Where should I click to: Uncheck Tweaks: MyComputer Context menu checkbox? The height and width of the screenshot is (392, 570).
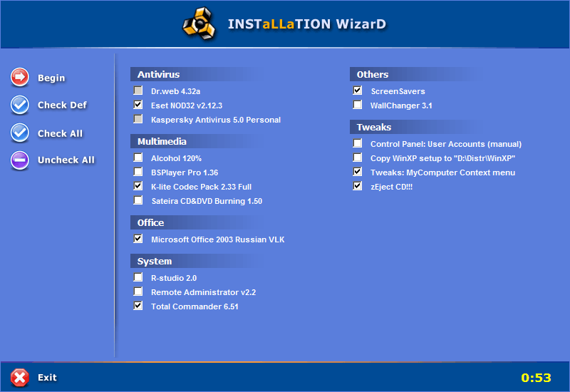point(358,172)
